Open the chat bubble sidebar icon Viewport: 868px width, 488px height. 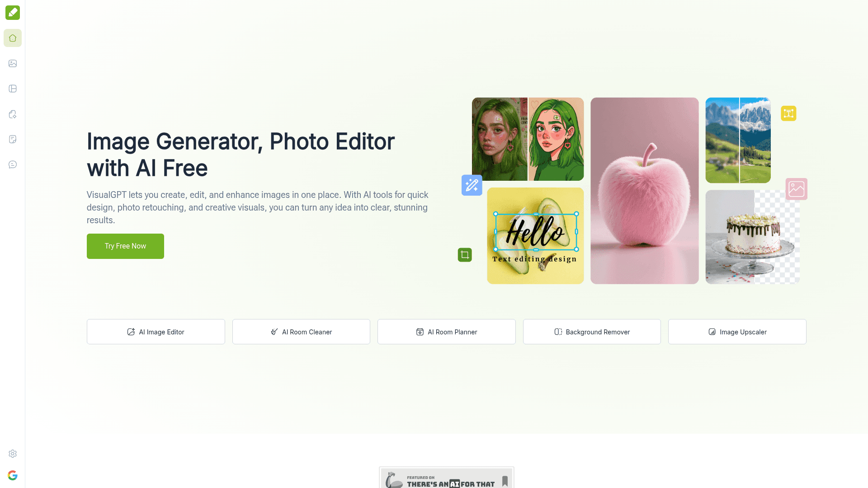13,164
